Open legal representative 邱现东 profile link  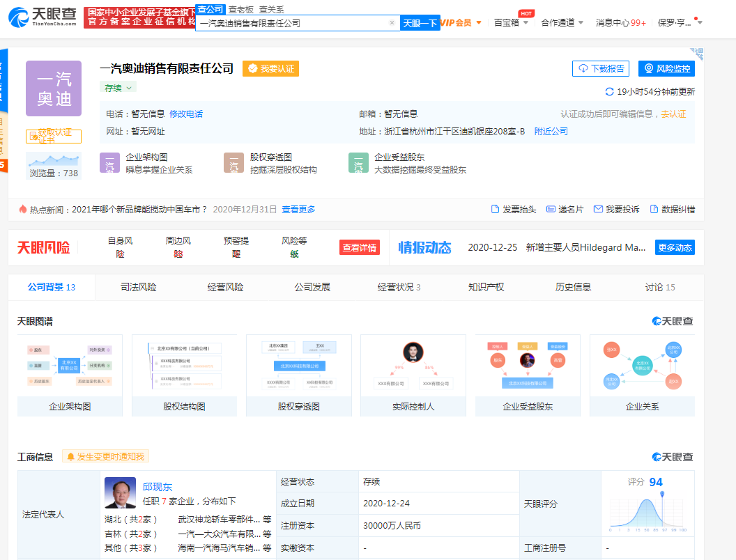[x=158, y=487]
